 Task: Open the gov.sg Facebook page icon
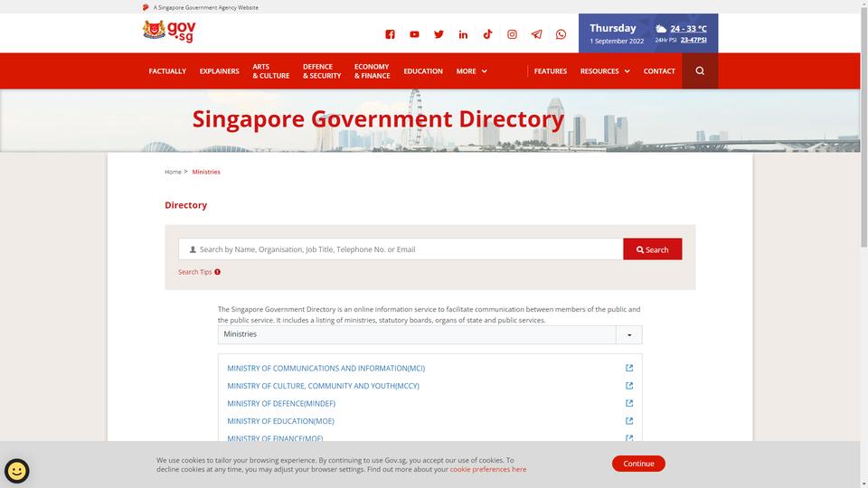point(390,34)
